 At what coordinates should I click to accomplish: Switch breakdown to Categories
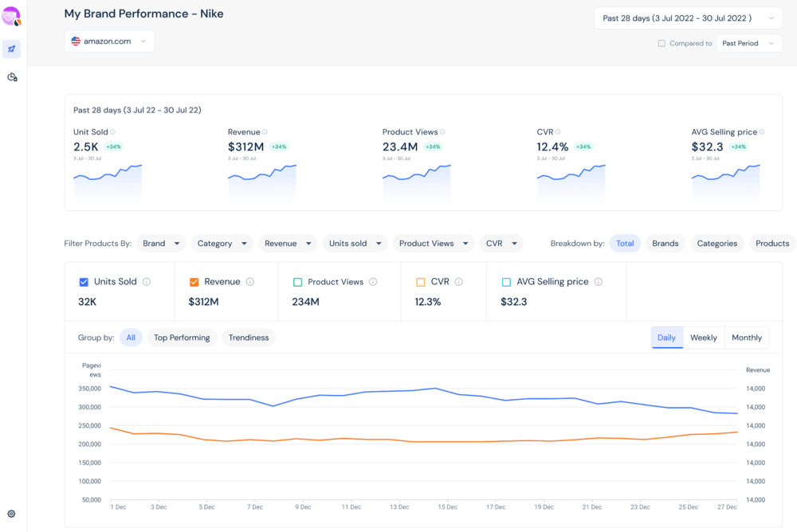click(x=717, y=244)
